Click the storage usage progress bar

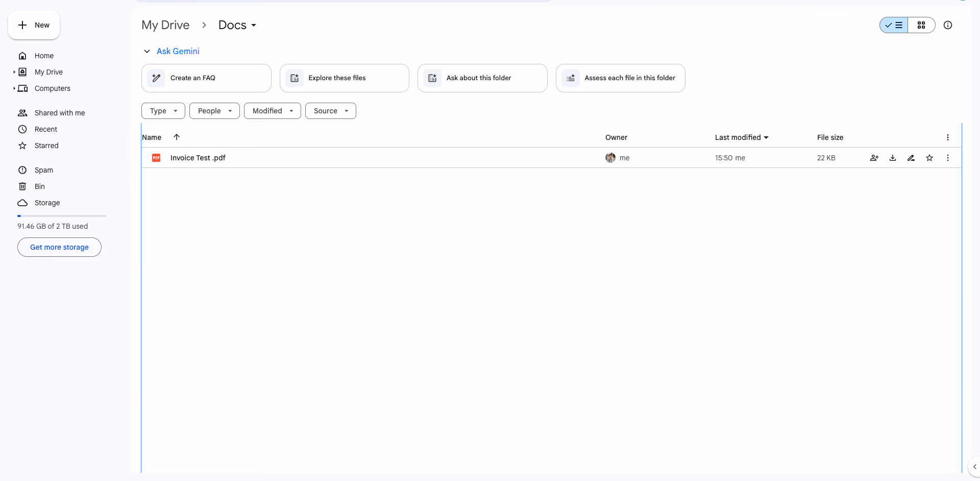62,216
